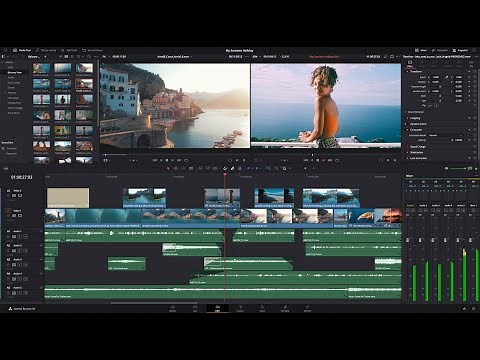Expand the Lens Correction section
Image resolution: width=480 pixels, height=360 pixels.
418,158
